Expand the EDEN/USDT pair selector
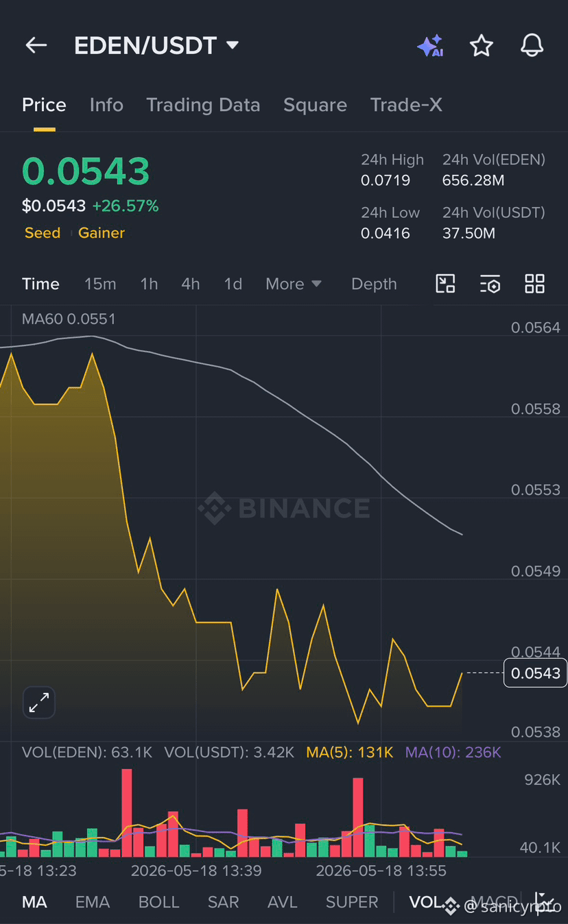Image resolution: width=568 pixels, height=924 pixels. (x=233, y=45)
